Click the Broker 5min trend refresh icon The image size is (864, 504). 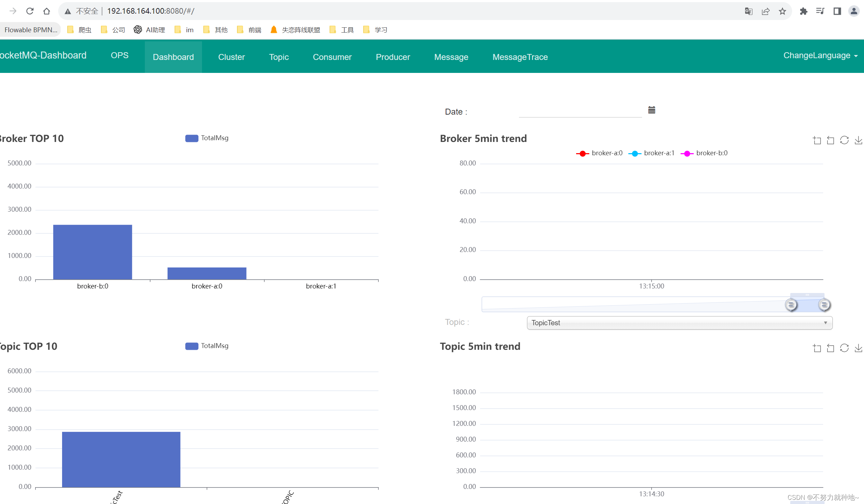(x=845, y=140)
